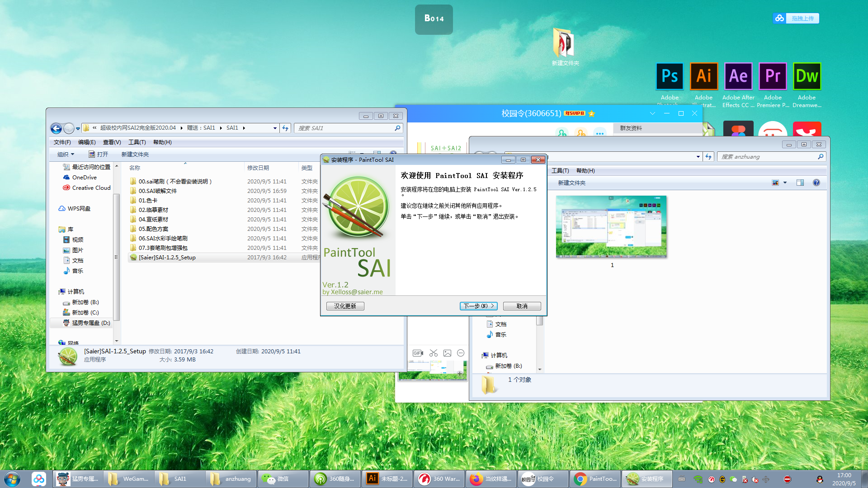
Task: Click the back arrow in SAI1 explorer window
Action: (x=56, y=128)
